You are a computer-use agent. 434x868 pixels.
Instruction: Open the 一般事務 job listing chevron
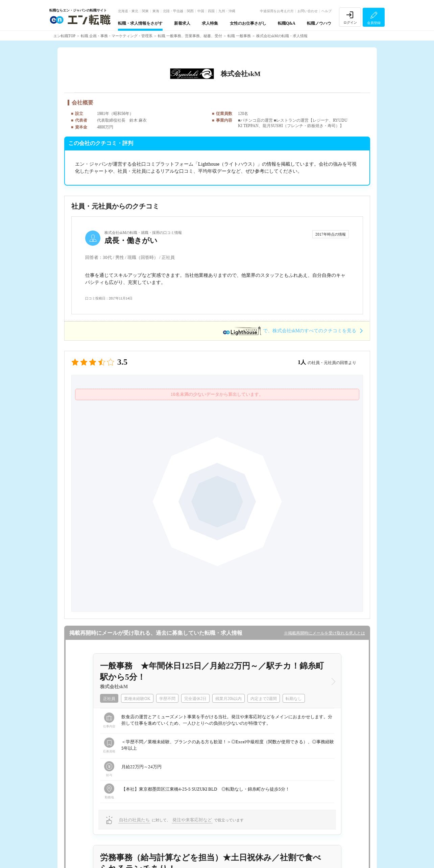[333, 681]
